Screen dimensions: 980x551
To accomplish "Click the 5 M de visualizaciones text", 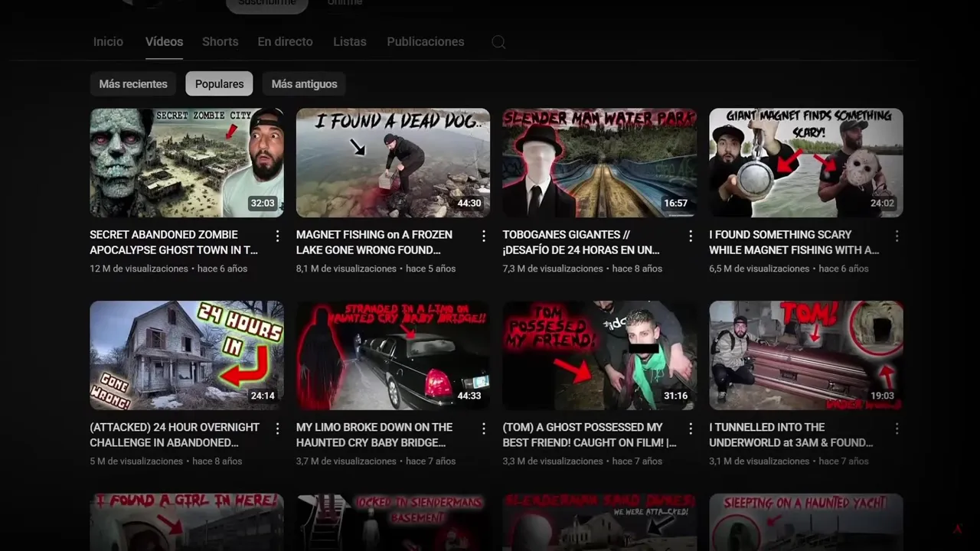I will [x=136, y=461].
